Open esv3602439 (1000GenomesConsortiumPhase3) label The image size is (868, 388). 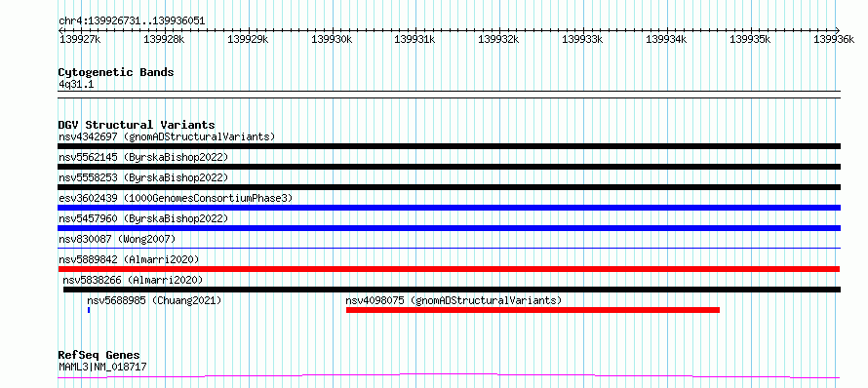(176, 198)
